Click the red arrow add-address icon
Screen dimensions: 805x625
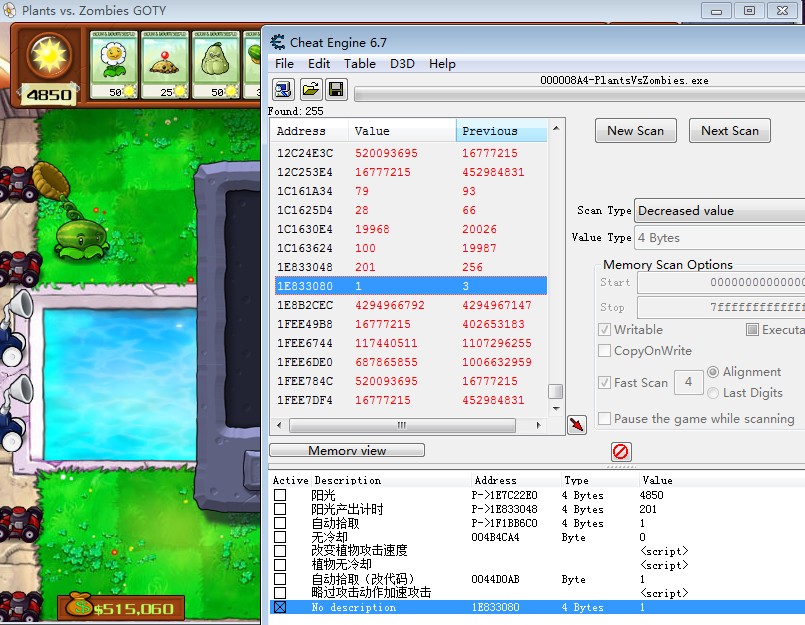pos(577,425)
